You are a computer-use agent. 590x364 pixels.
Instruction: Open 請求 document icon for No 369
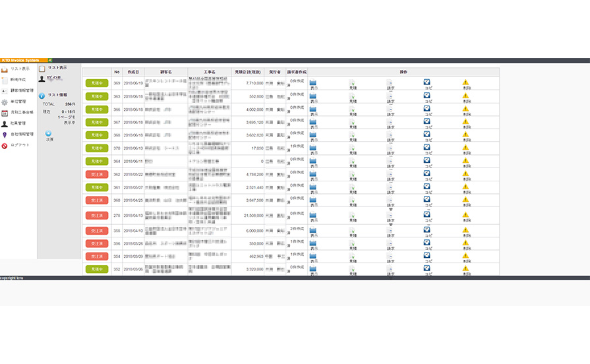tap(390, 84)
